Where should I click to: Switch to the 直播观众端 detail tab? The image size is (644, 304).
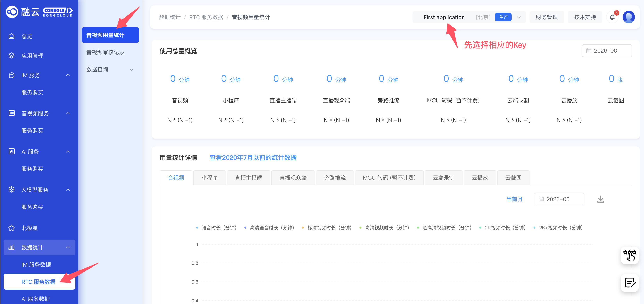pyautogui.click(x=293, y=178)
